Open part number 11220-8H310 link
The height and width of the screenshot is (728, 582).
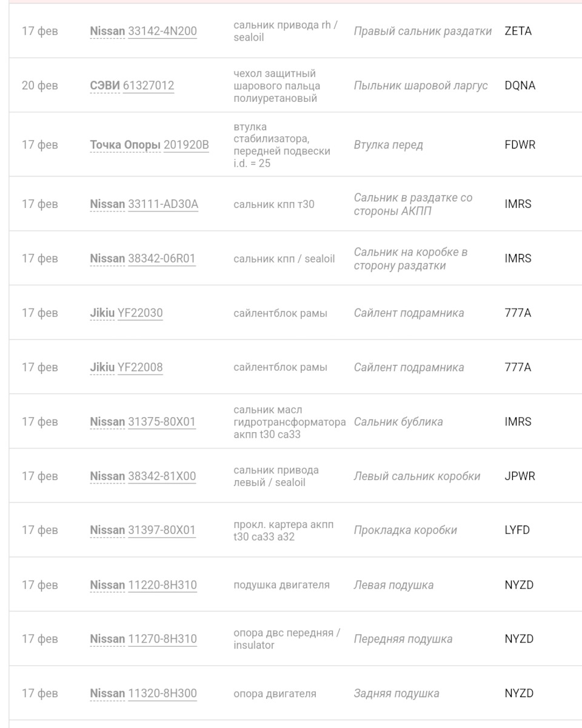(162, 585)
